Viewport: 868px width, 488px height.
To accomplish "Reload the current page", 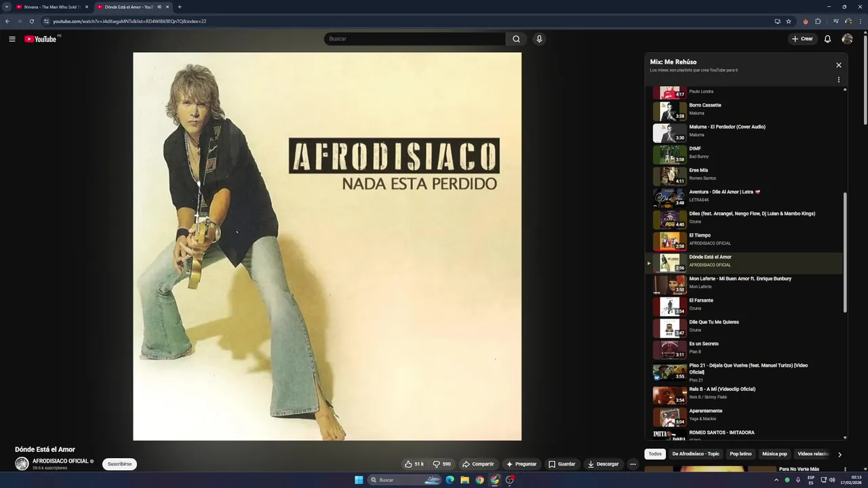I will (x=31, y=21).
